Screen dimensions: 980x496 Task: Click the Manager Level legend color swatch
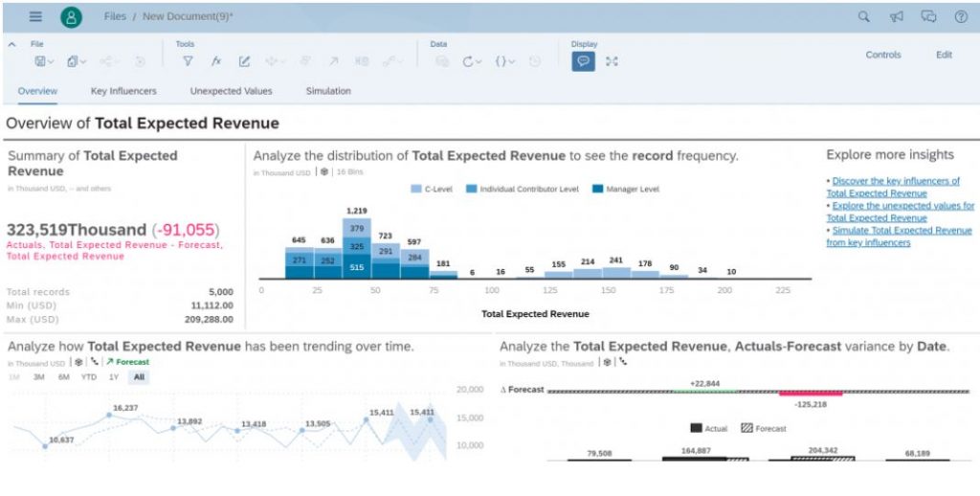pos(598,190)
